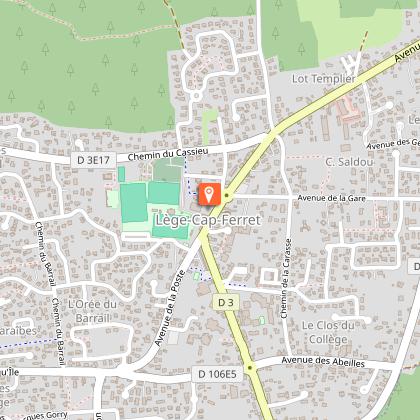Click the Avenue de la Gare label

(331, 198)
